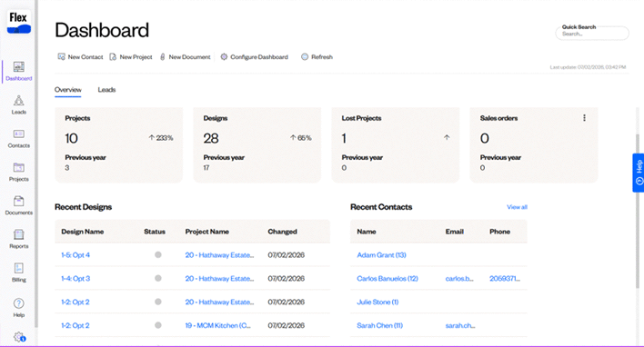Click New Document in toolbar
This screenshot has width=644, height=347.
[x=186, y=57]
